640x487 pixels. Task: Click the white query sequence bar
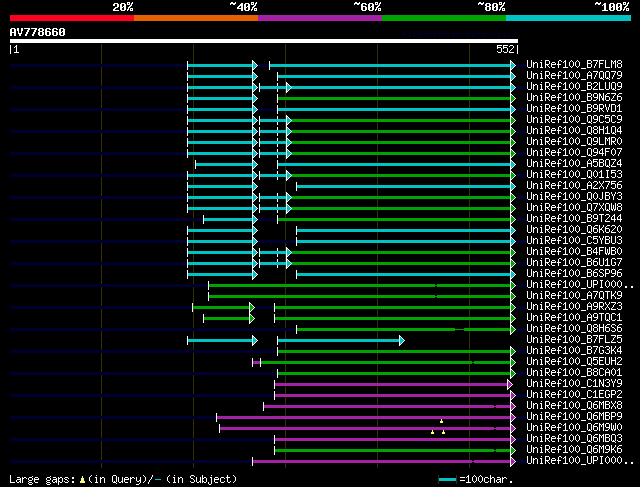pyautogui.click(x=264, y=41)
